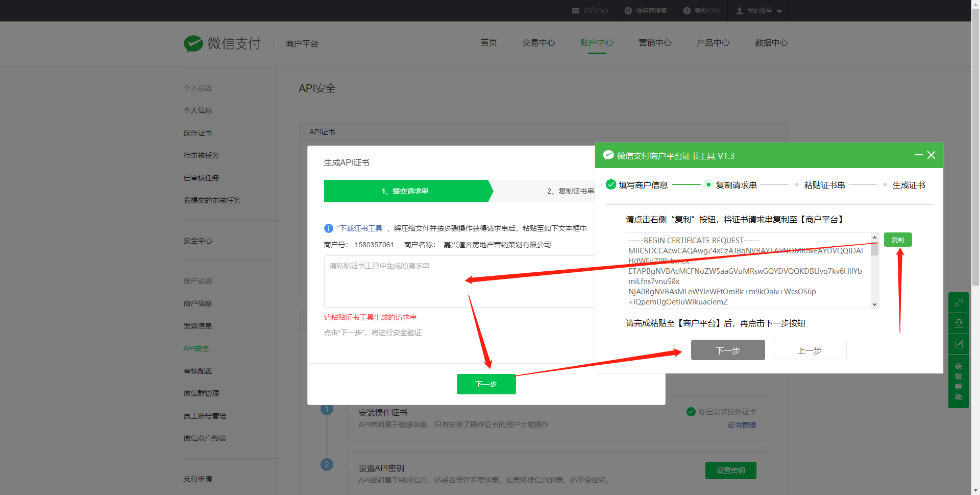Screen dimensions: 980x495
Task: Select 操作证书 in the sidebar
Action: pyautogui.click(x=198, y=133)
